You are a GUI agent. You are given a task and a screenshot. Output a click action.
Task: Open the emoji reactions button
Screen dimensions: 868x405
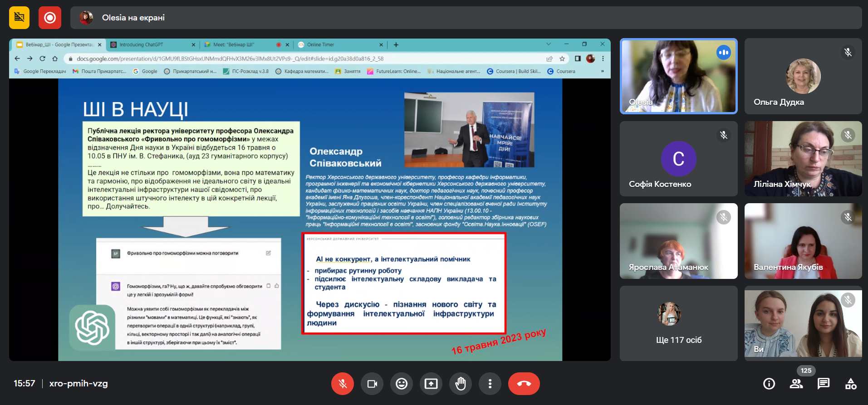click(402, 384)
